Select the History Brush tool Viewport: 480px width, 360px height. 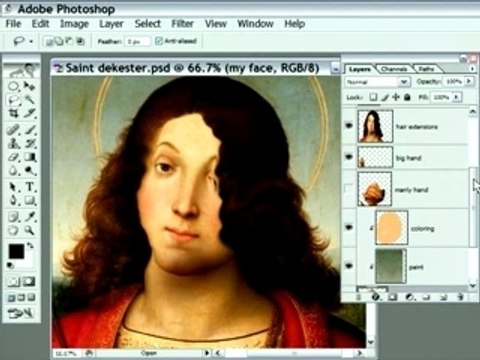[30, 143]
